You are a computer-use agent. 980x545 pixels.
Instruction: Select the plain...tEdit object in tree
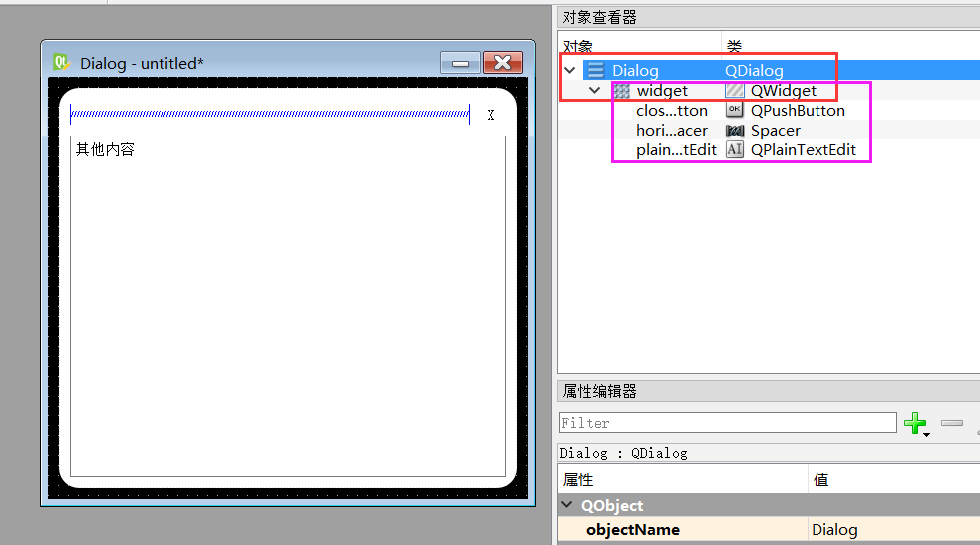click(676, 150)
